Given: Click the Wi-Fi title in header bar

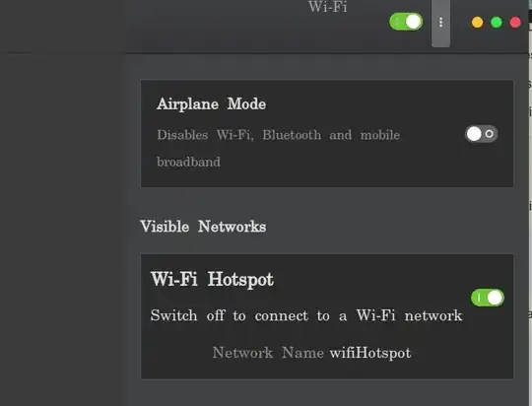Looking at the screenshot, I should point(328,7).
